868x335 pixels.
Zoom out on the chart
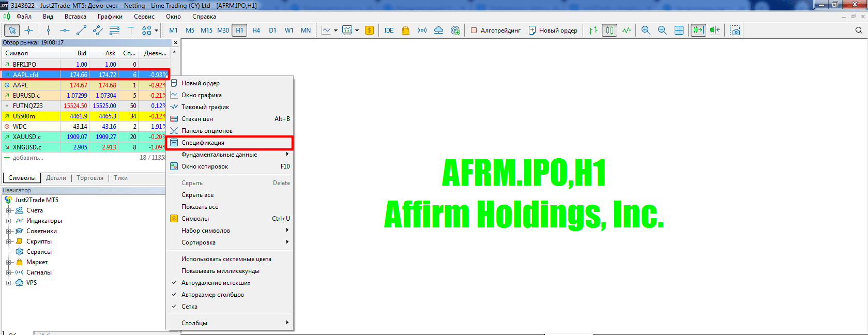662,31
